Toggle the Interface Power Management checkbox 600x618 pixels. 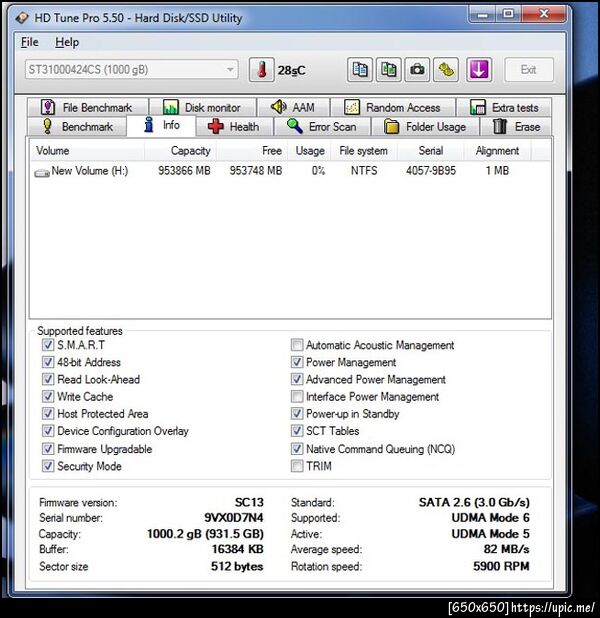click(x=297, y=396)
